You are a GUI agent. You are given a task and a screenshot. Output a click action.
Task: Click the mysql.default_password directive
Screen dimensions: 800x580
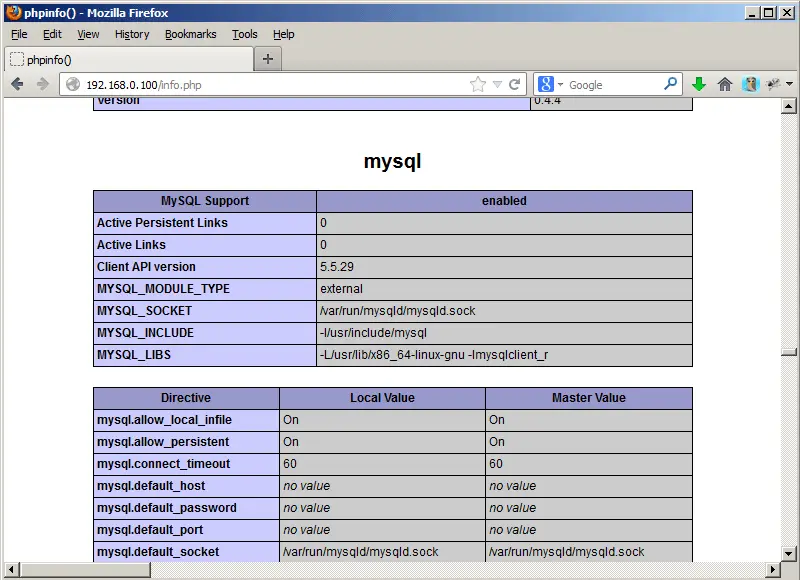point(167,508)
